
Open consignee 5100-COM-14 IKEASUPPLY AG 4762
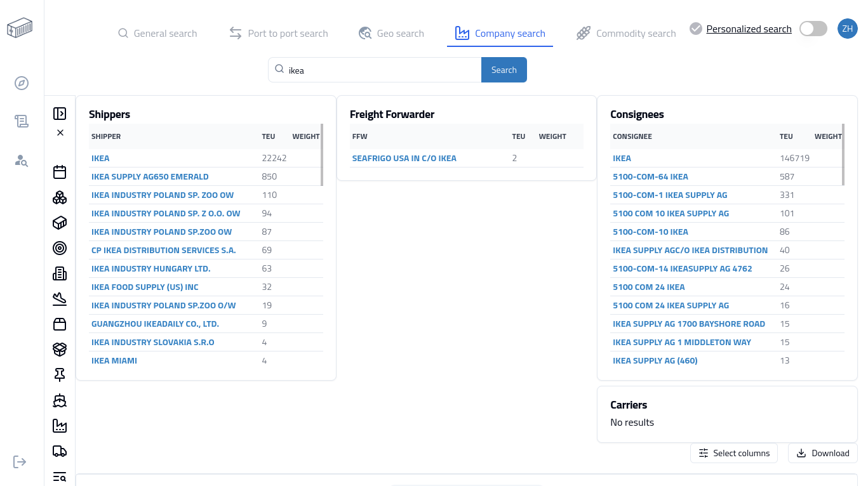pos(683,268)
